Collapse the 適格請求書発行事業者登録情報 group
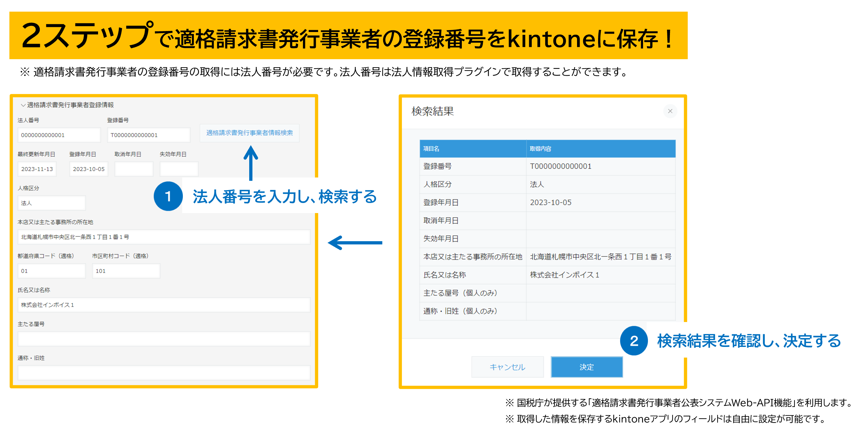868x430 pixels. point(23,105)
